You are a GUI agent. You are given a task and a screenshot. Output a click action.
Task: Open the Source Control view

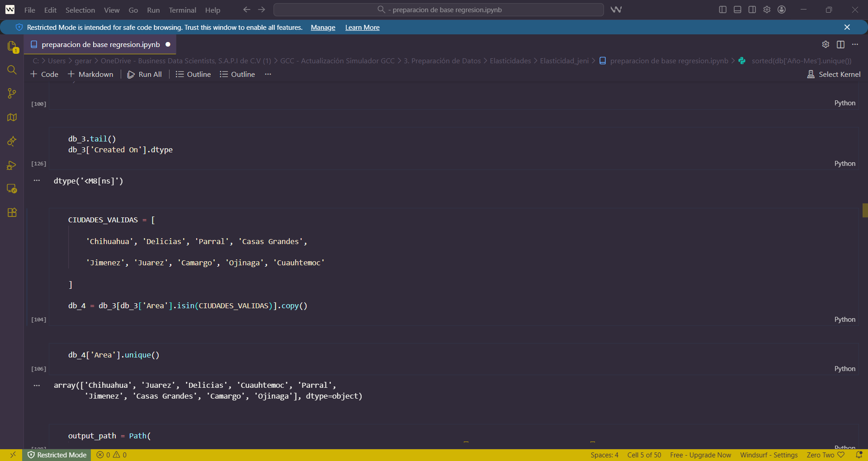coord(12,94)
